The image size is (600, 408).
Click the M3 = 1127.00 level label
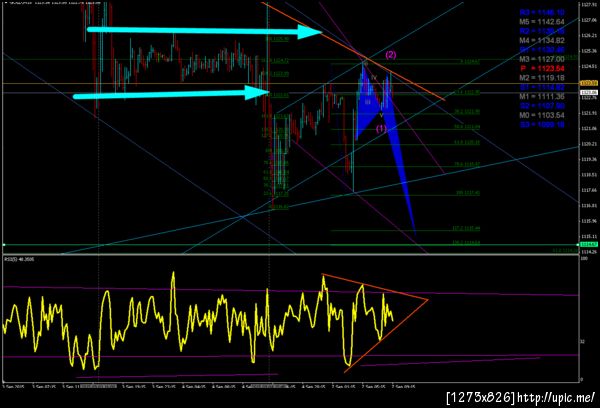(x=542, y=59)
